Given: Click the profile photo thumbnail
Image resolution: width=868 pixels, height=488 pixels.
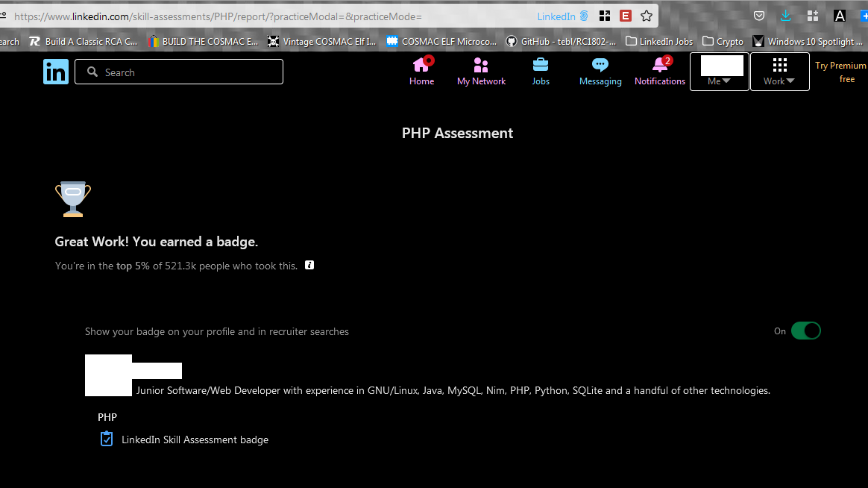Looking at the screenshot, I should pyautogui.click(x=109, y=375).
